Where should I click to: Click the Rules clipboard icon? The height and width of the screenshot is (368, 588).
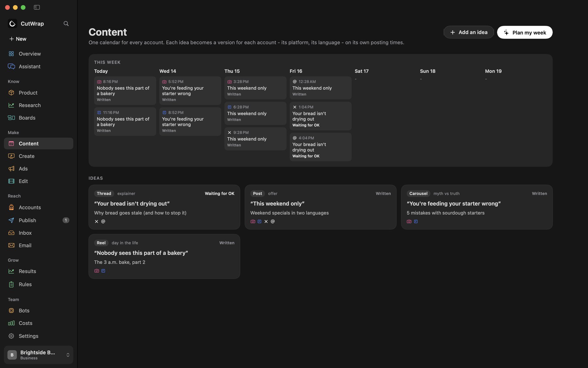[11, 284]
